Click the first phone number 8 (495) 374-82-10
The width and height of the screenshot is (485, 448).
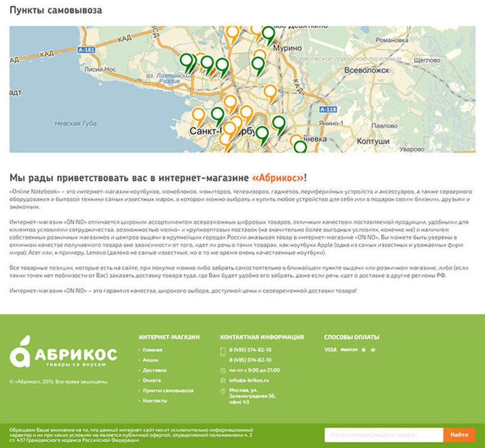[250, 350]
